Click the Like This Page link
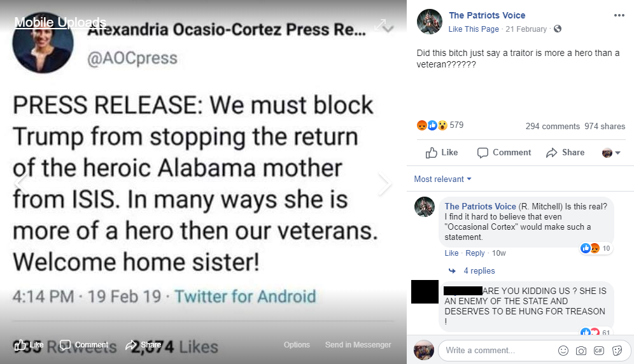This screenshot has height=364, width=634. pyautogui.click(x=474, y=29)
